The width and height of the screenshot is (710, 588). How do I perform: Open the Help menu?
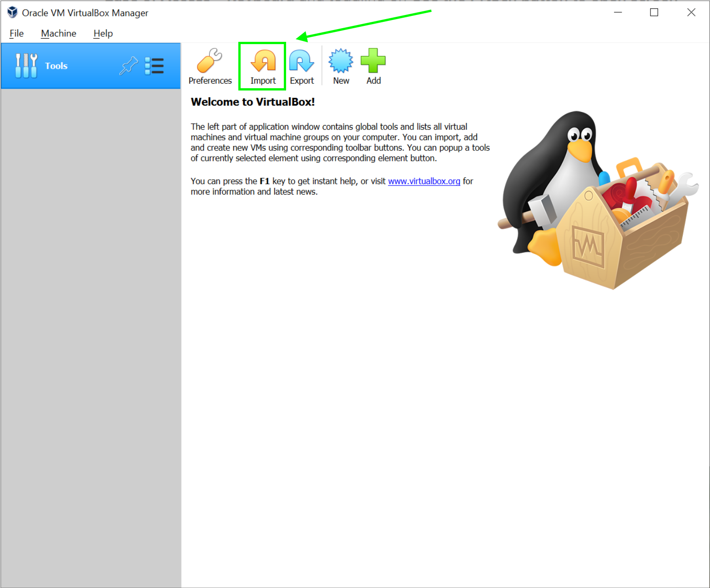103,33
